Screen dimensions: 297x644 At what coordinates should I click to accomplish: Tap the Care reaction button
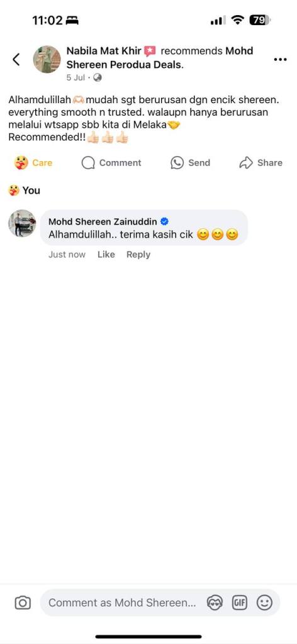coord(33,163)
